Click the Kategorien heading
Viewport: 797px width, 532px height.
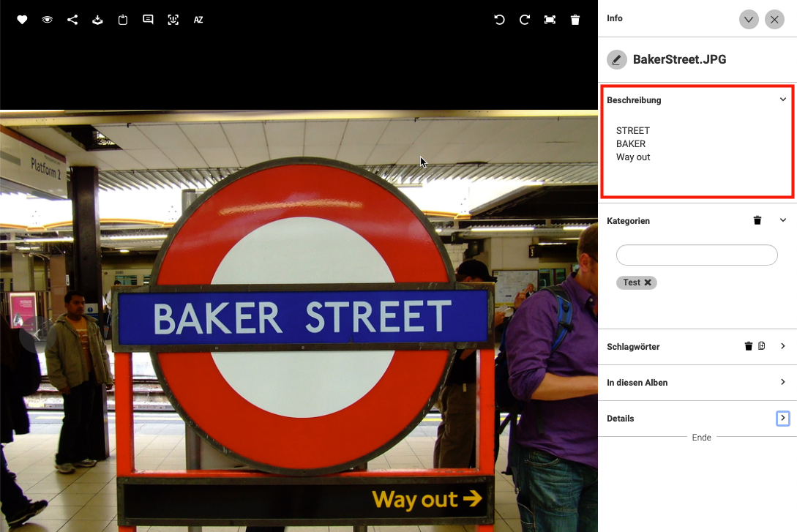tap(628, 221)
